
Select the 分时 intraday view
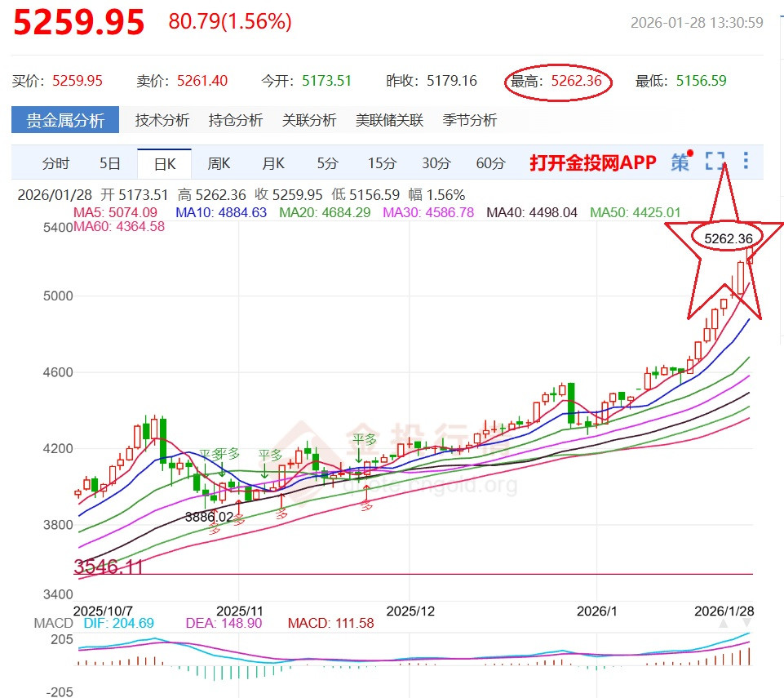54,163
